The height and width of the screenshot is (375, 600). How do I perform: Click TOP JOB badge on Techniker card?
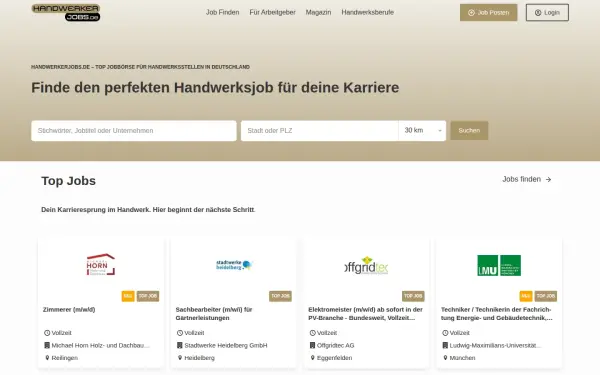[x=546, y=296]
